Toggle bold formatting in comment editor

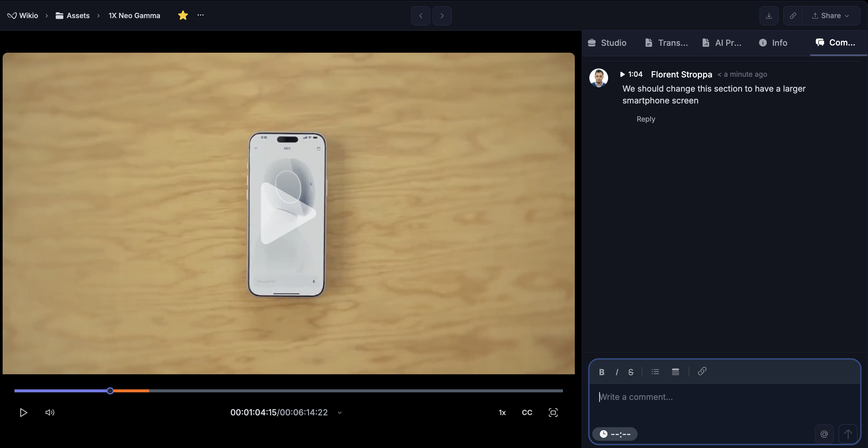click(x=602, y=372)
